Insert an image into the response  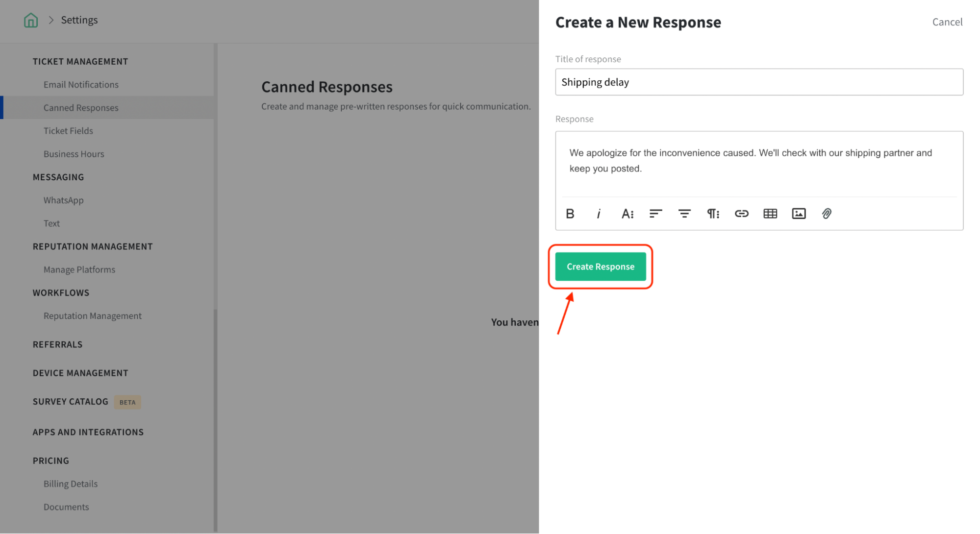coord(799,214)
